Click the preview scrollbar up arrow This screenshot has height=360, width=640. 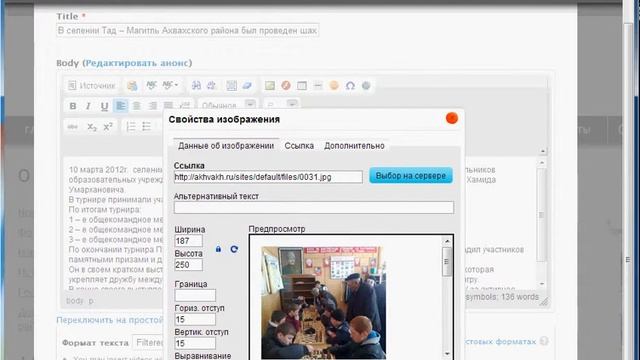pos(447,241)
